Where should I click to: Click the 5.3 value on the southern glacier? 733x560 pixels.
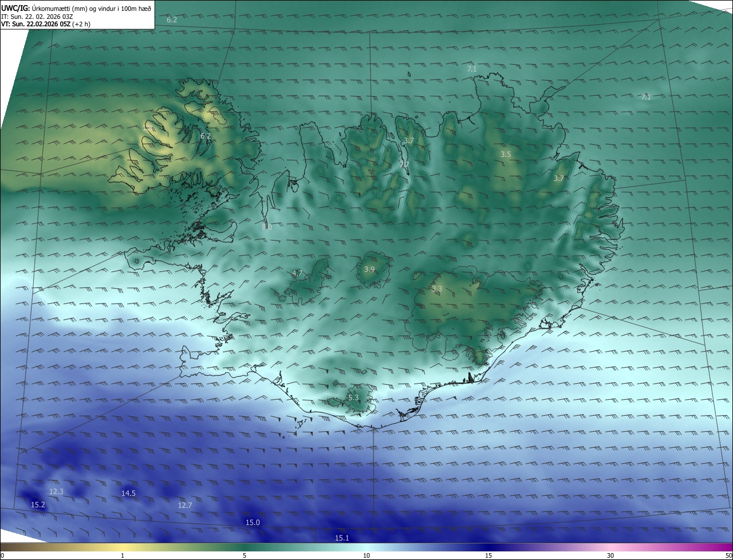353,397
